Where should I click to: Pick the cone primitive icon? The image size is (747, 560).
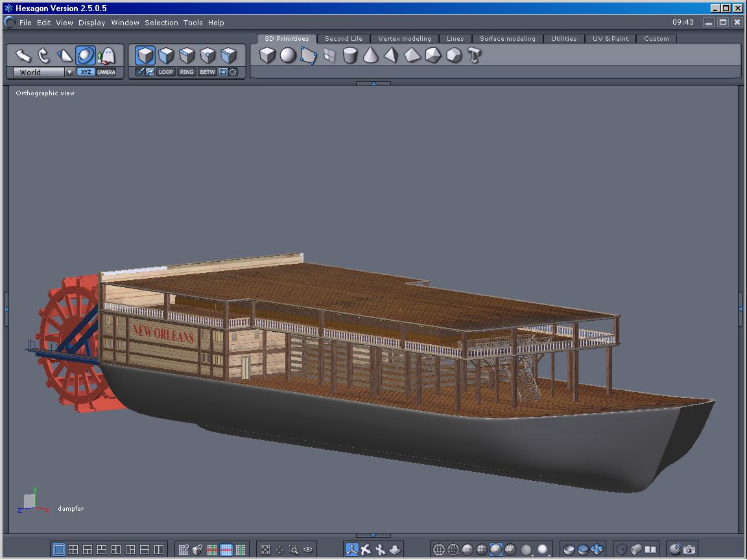pyautogui.click(x=370, y=56)
